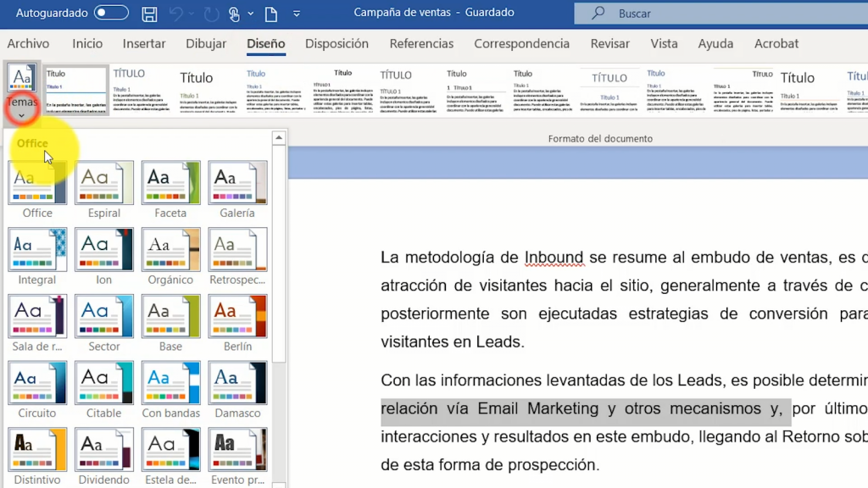Open the Archivo menu
Screen dimensions: 868x488
tap(28, 44)
